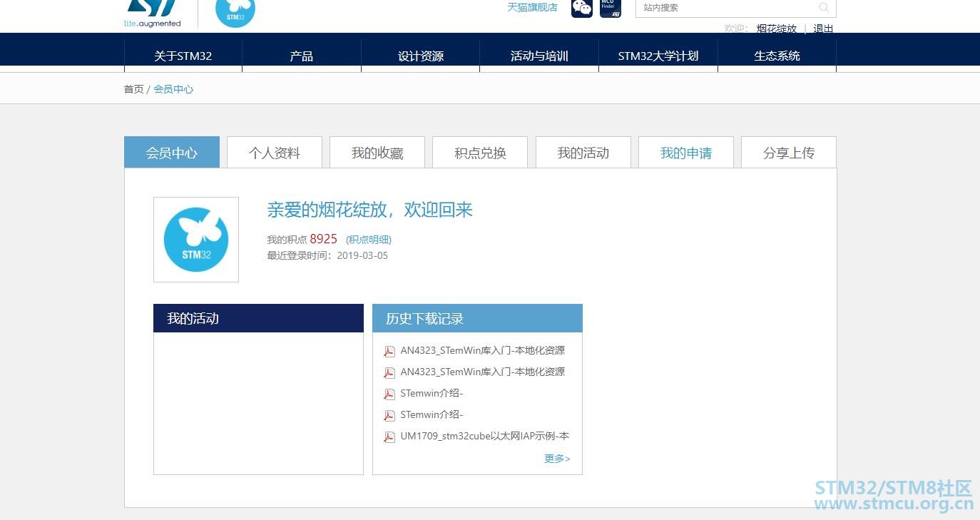Open UM1709_stm32cube以太网IAP示例 link
The image size is (980, 520).
point(485,436)
